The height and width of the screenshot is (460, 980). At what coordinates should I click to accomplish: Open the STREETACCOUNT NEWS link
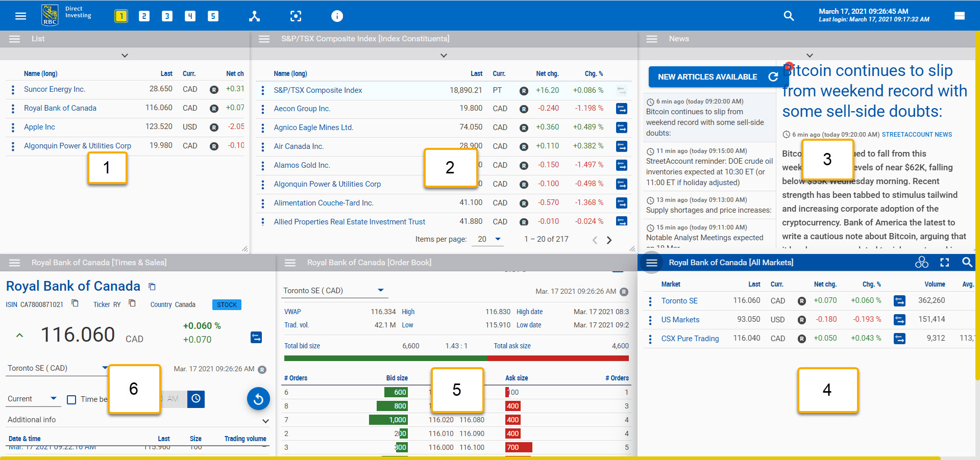(917, 135)
